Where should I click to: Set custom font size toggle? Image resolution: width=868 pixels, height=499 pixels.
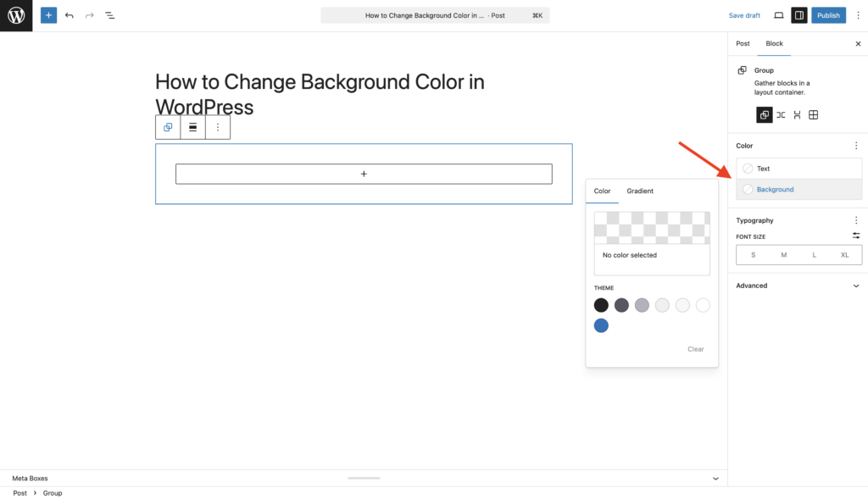click(856, 236)
